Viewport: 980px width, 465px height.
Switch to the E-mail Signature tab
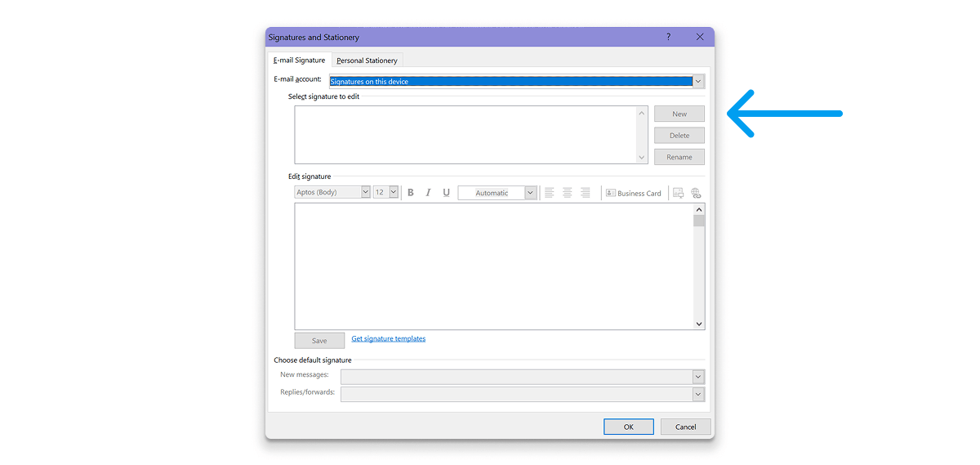click(x=299, y=60)
